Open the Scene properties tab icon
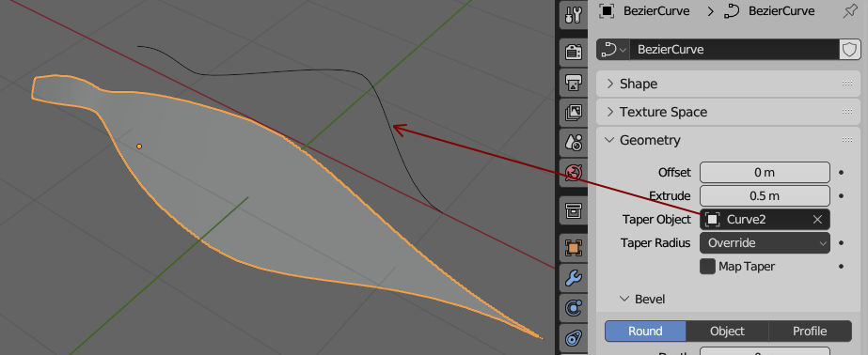The width and height of the screenshot is (868, 355). pos(573,142)
